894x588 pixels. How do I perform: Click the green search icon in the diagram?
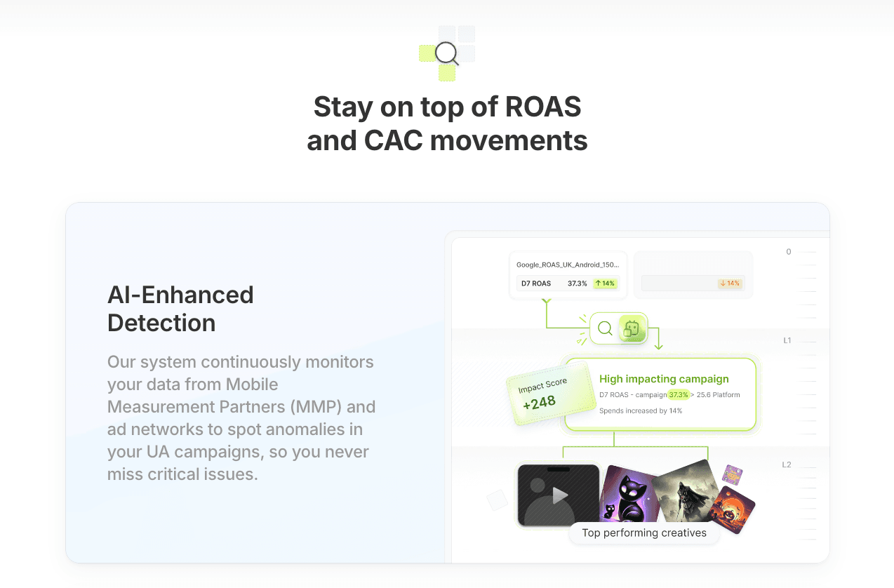605,328
